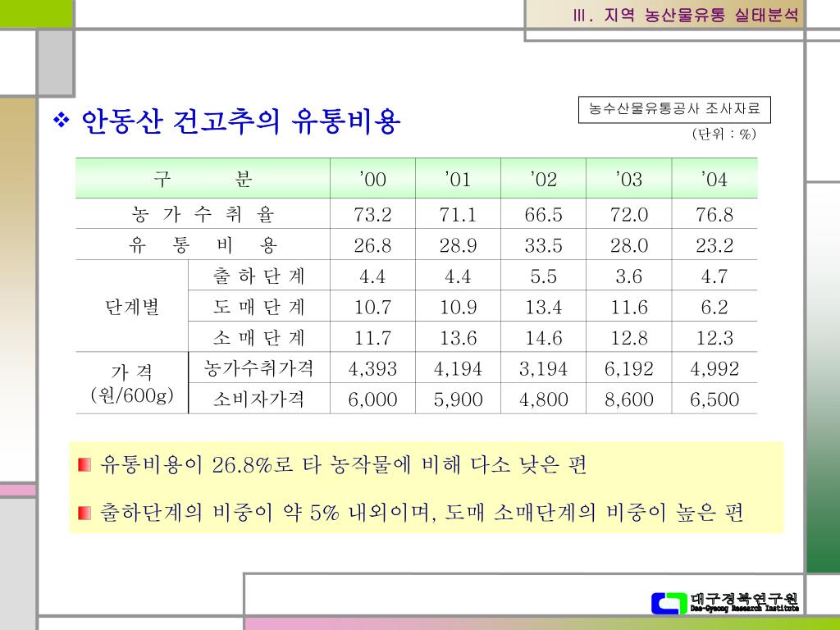The height and width of the screenshot is (630, 840).
Task: Select the slide title 안동산 건고추의 유통비용
Action: coord(240,121)
